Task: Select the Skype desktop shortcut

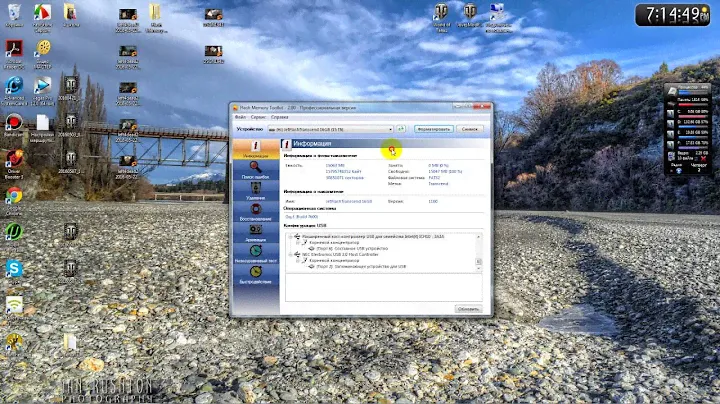Action: point(15,268)
